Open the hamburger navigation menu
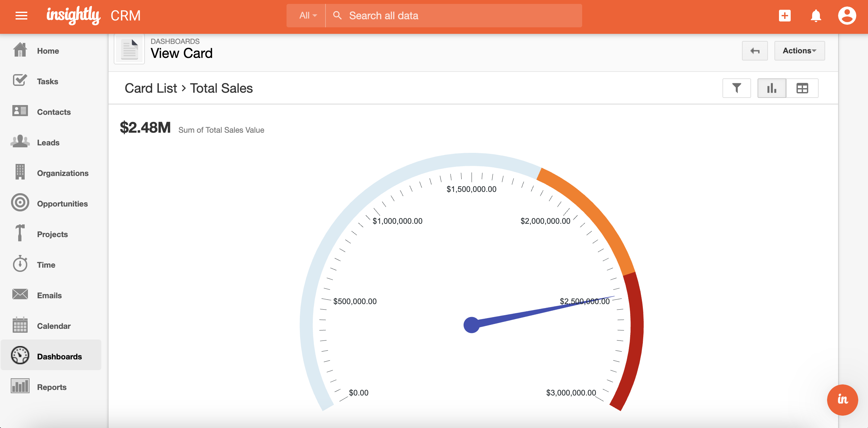The image size is (868, 428). 21,16
